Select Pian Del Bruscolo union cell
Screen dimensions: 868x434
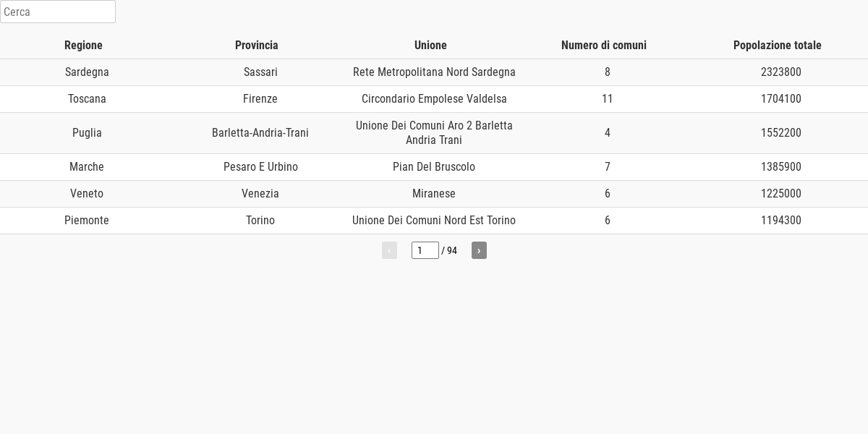point(434,167)
